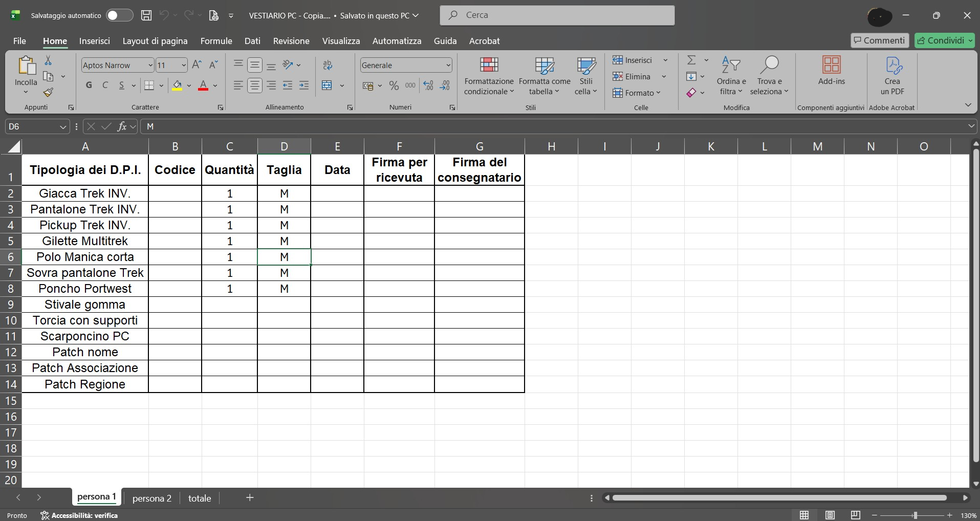This screenshot has width=980, height=521.
Task: Toggle the Salvataggio automatico switch
Action: pos(119,15)
